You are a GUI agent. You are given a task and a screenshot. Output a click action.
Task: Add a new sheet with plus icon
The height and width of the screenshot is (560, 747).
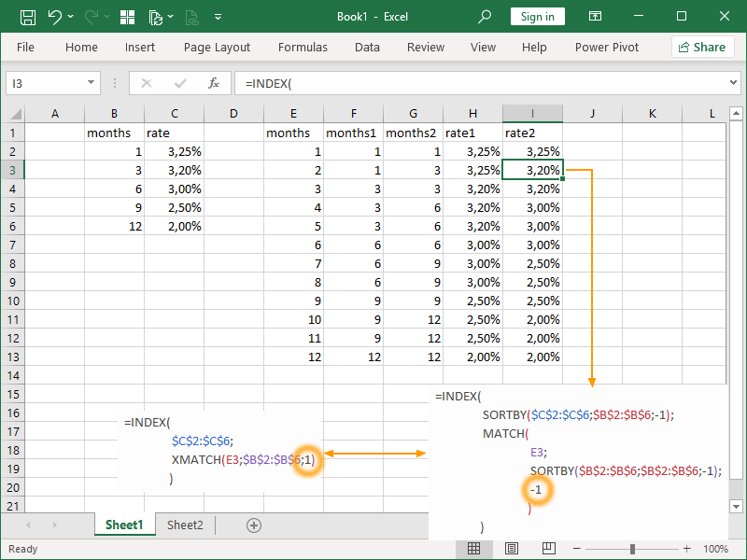[x=253, y=525]
